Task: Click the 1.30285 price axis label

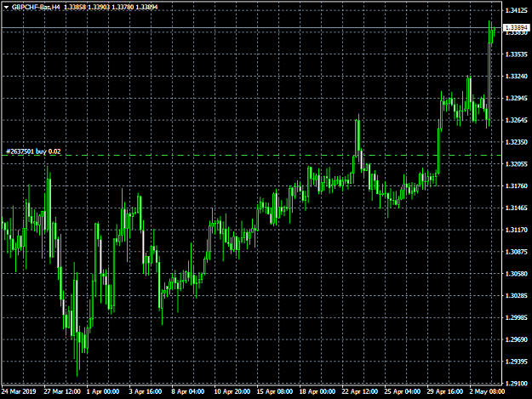Action: [x=517, y=295]
